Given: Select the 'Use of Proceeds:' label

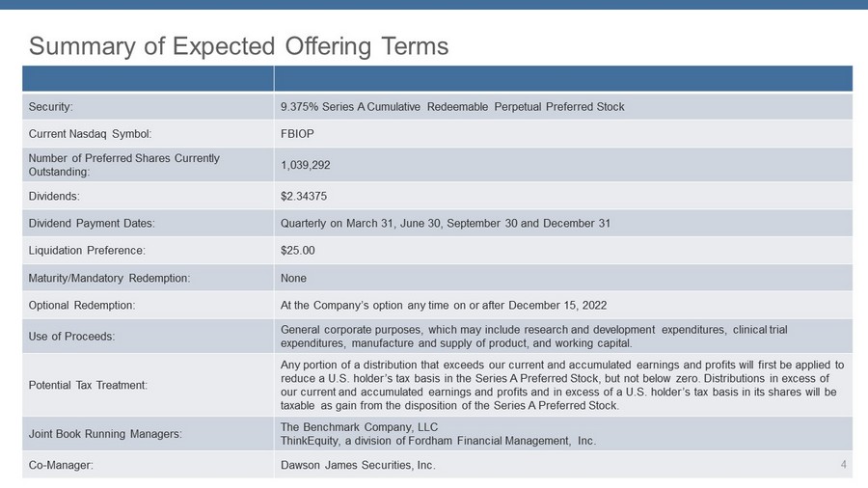Looking at the screenshot, I should tap(71, 337).
